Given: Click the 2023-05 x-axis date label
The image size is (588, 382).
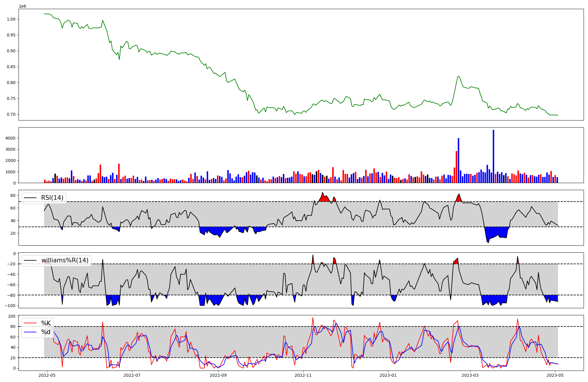Looking at the screenshot, I should pos(555,375).
